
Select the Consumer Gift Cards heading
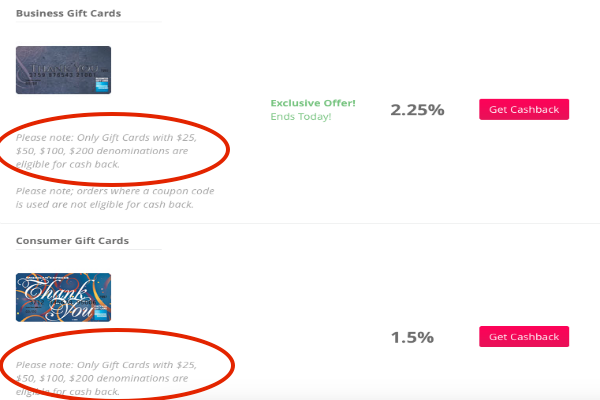(x=72, y=241)
